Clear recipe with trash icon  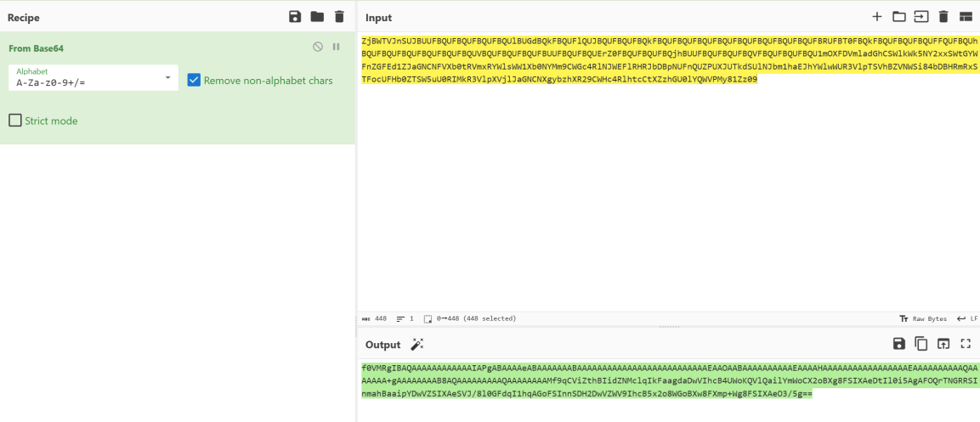pos(339,17)
